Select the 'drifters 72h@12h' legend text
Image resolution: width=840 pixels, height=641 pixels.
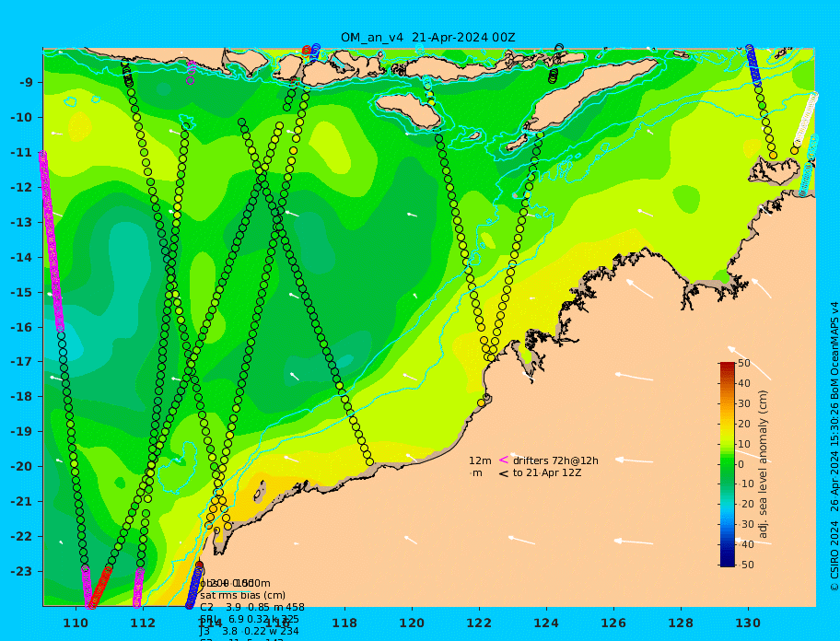555,460
